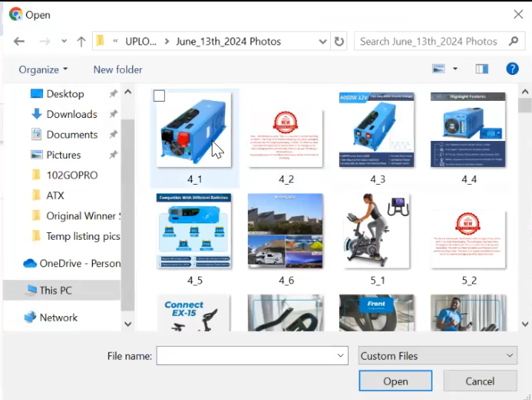Screen dimensions: 532x400
Task: Click the file list vertical scrollbar
Action: tap(525, 208)
